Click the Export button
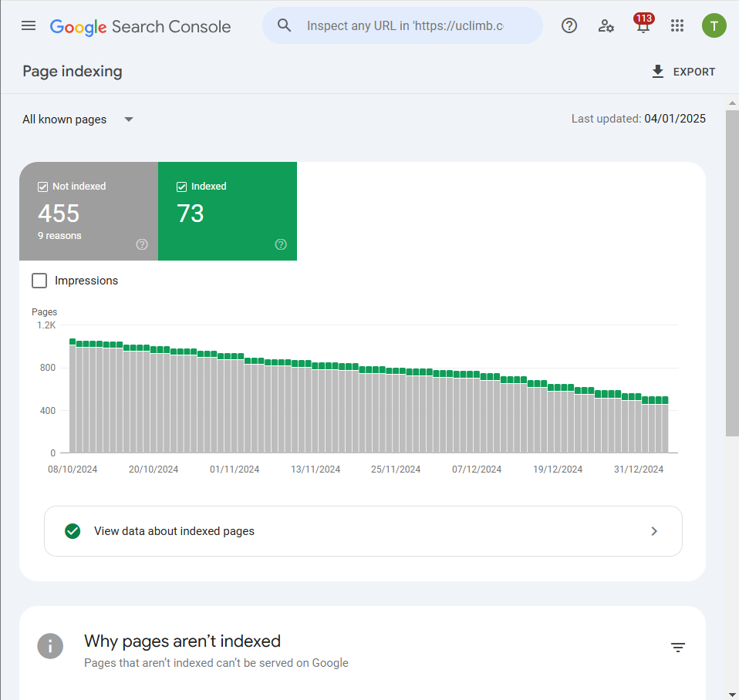The image size is (739, 700). (683, 72)
